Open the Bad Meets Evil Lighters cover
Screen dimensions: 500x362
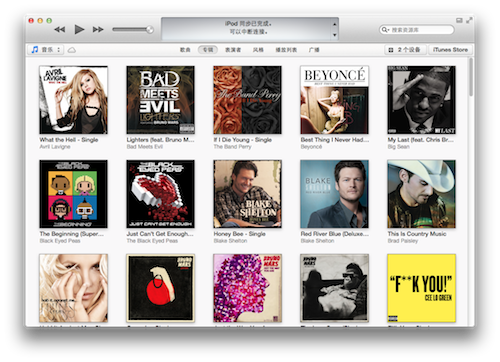pyautogui.click(x=160, y=100)
